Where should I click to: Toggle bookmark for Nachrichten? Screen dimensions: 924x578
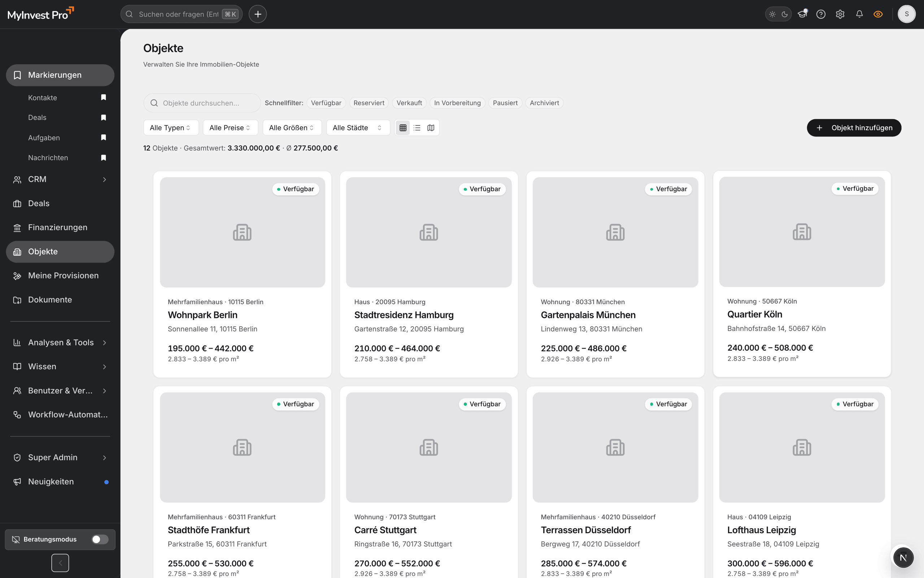(x=104, y=158)
